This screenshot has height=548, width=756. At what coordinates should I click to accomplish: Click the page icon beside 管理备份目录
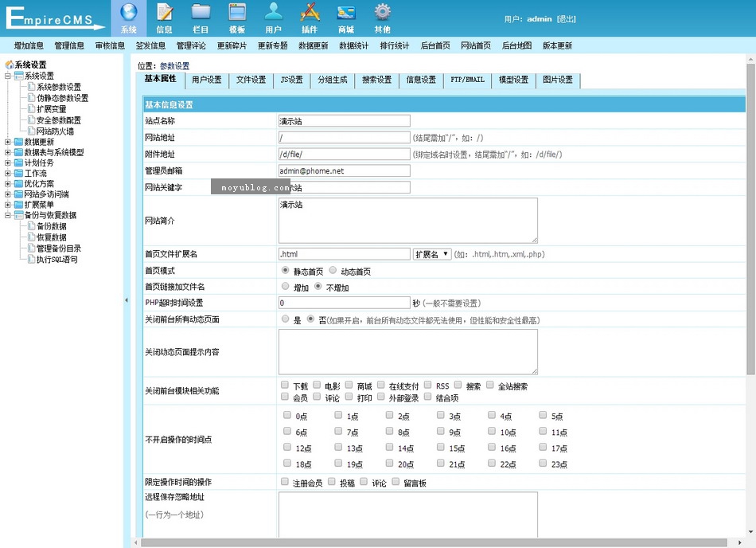[31, 248]
